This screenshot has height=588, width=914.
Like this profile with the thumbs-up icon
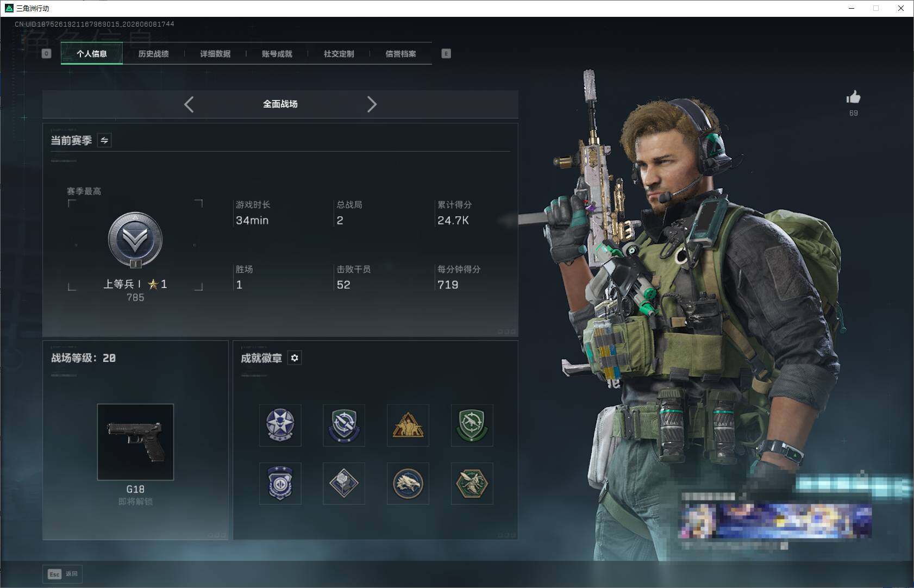[x=854, y=97]
